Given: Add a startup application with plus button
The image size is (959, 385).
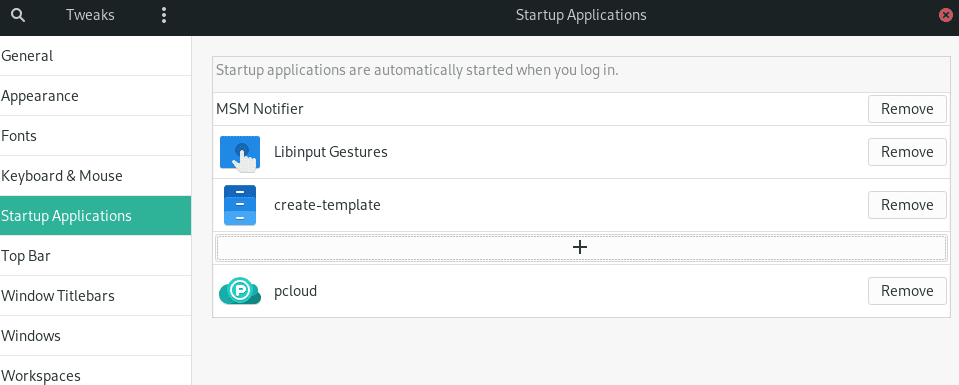Looking at the screenshot, I should coord(580,247).
